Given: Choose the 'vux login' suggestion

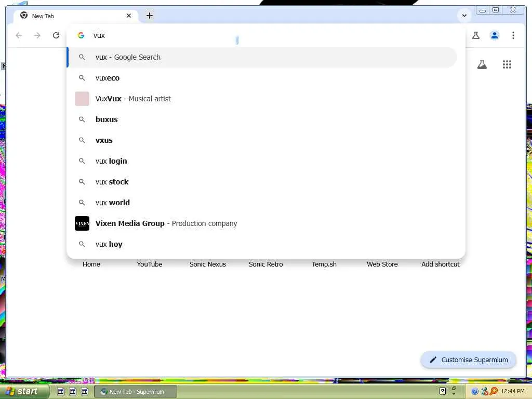Looking at the screenshot, I should pyautogui.click(x=262, y=161).
